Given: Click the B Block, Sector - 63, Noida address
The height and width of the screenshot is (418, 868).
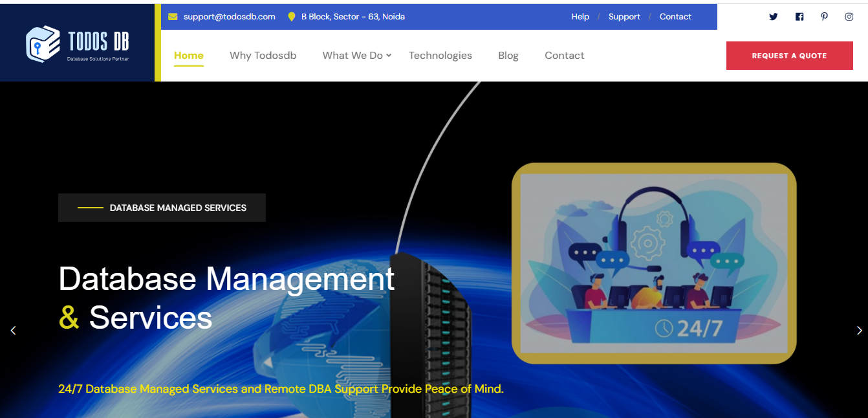Looking at the screenshot, I should (x=353, y=17).
